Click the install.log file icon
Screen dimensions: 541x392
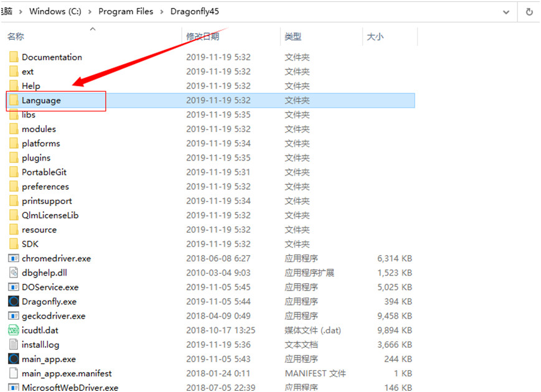14,345
